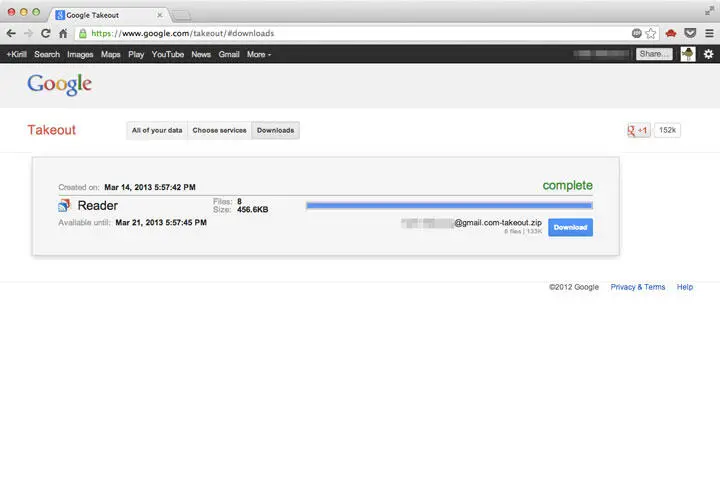Image resolution: width=720 pixels, height=502 pixels.
Task: Open the Chrome hamburger menu
Action: coord(709,33)
